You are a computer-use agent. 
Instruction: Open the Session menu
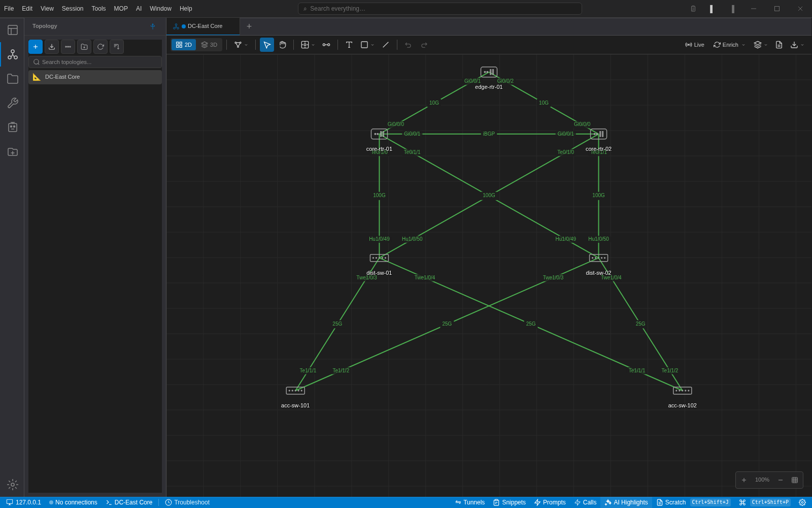pos(73,9)
